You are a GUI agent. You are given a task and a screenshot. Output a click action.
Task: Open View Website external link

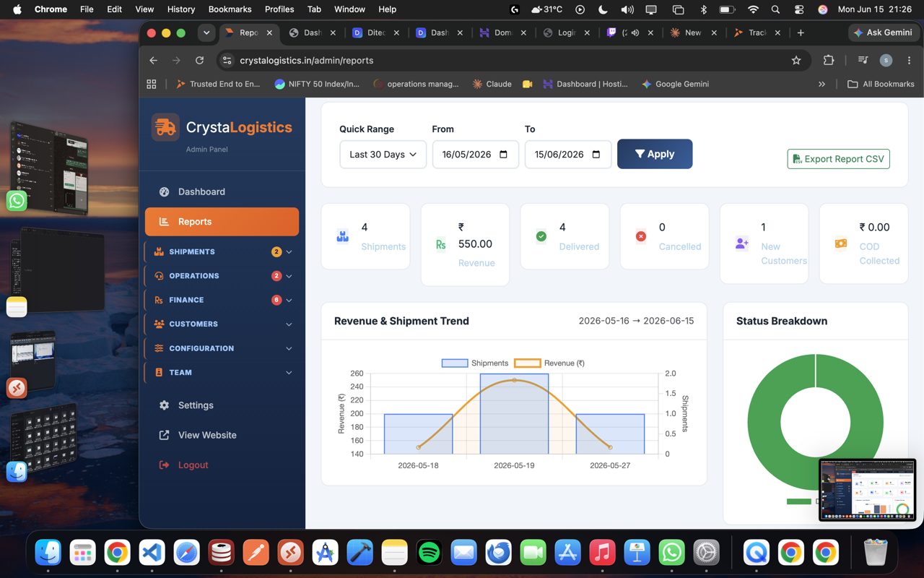pos(198,435)
